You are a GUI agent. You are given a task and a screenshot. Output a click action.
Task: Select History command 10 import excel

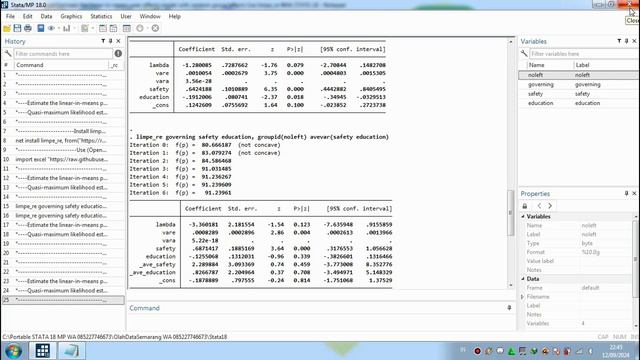click(x=63, y=159)
